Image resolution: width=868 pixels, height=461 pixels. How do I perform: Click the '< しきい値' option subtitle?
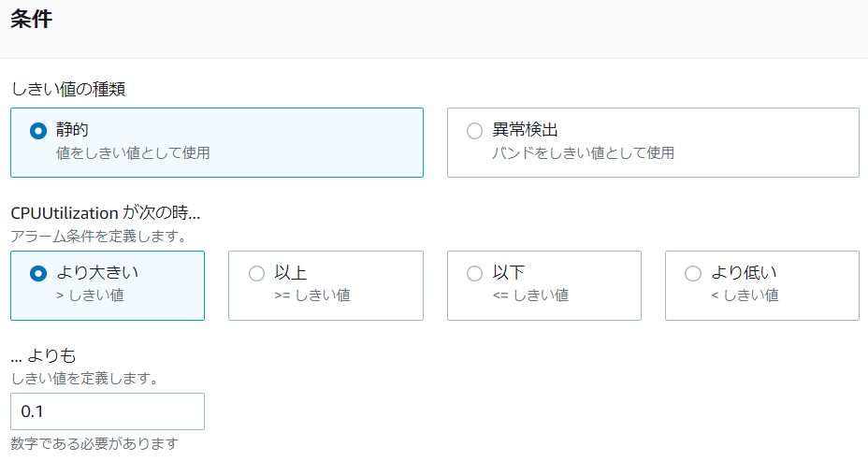745,295
